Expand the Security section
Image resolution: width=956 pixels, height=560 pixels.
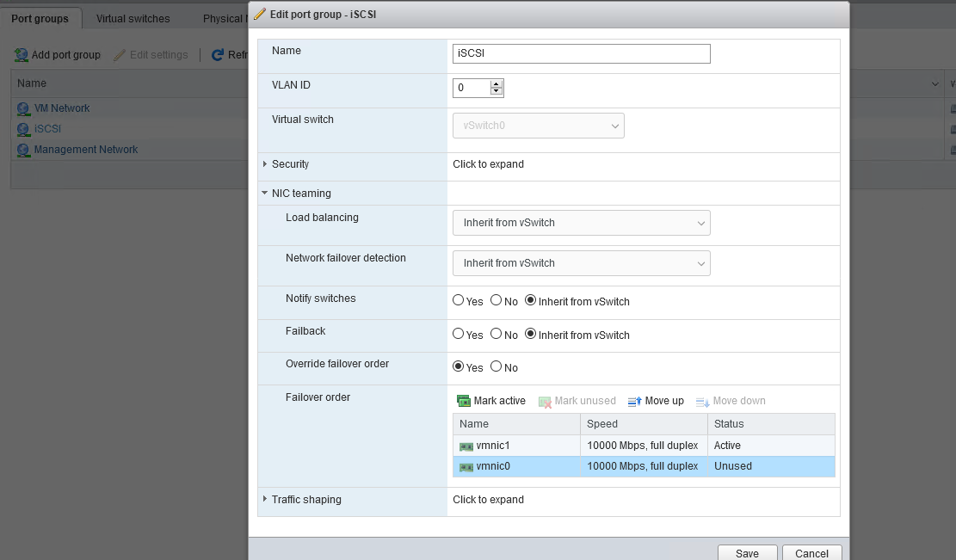pos(265,164)
